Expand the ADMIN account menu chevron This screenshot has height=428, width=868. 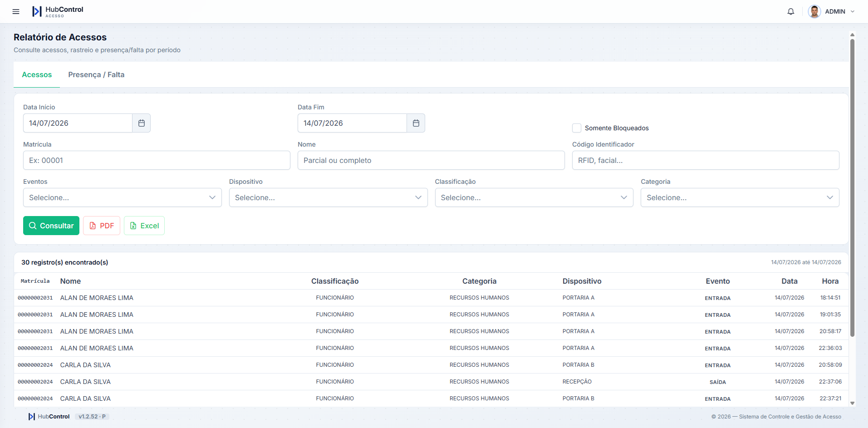853,12
